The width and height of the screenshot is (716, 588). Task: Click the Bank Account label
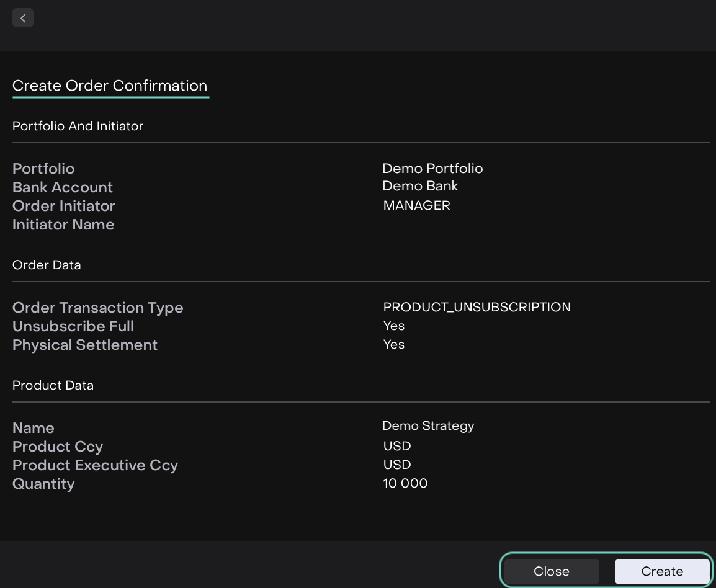(63, 187)
